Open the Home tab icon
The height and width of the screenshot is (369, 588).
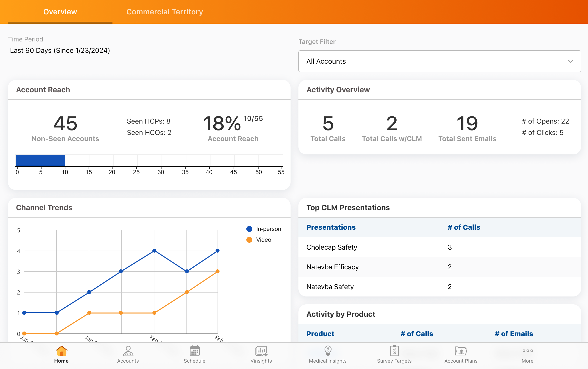(x=61, y=351)
